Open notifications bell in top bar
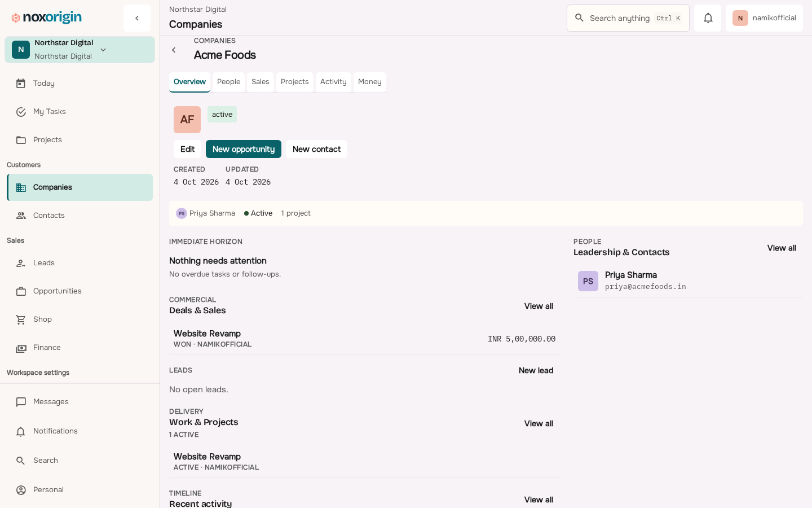The image size is (812, 508). tap(708, 18)
